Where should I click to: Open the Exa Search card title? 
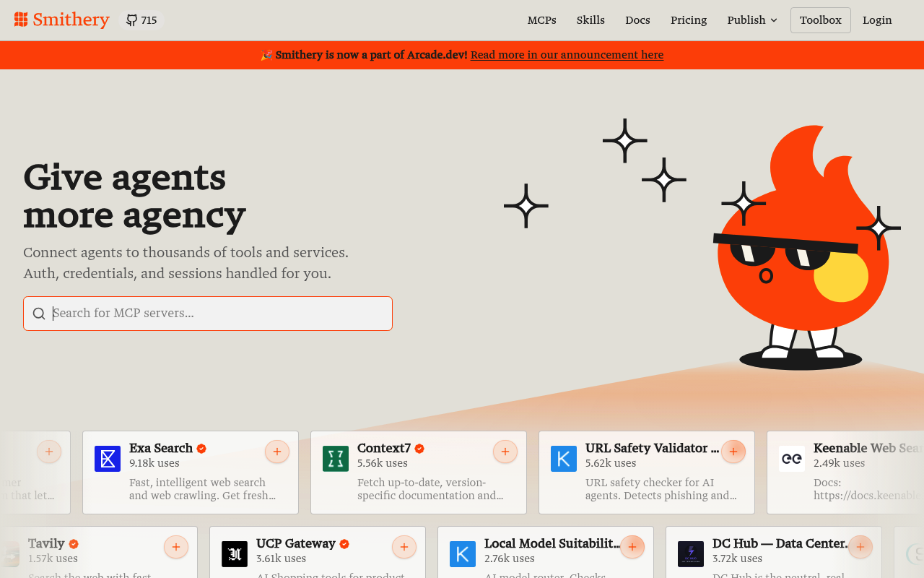tap(161, 449)
